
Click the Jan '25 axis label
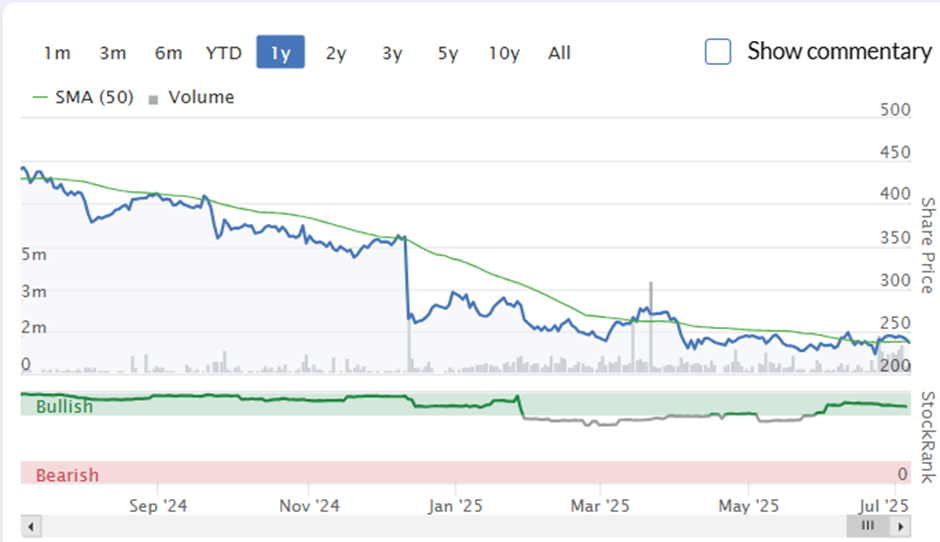pos(455,506)
